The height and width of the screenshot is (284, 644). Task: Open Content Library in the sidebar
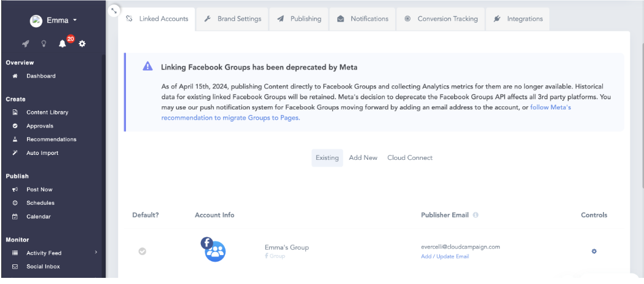[x=47, y=112]
